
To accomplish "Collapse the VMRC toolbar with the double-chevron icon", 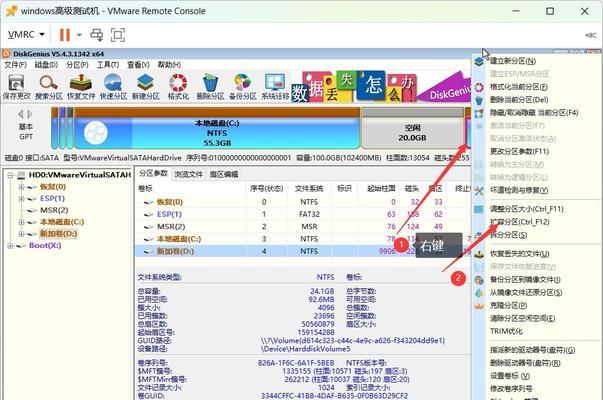I will 590,35.
